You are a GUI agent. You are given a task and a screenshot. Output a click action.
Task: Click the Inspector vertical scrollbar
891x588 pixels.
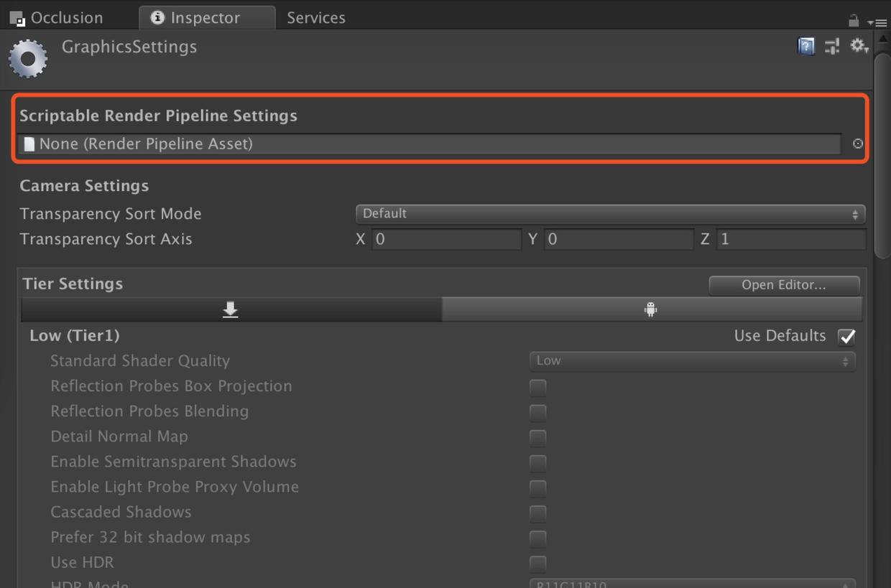click(882, 158)
